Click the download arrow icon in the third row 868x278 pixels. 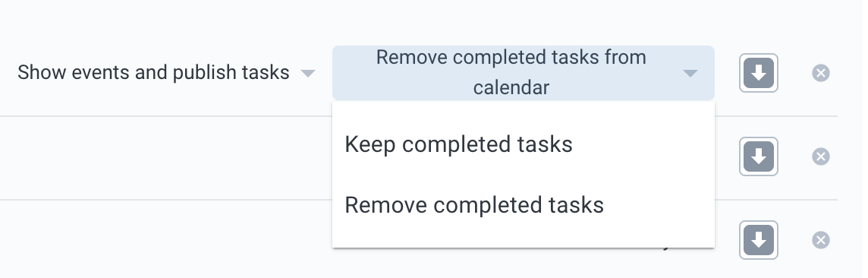(759, 240)
